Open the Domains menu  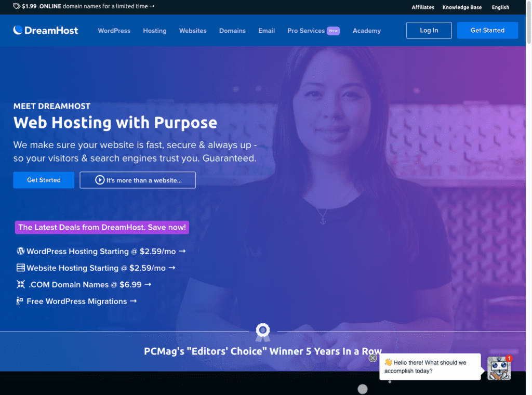[x=232, y=31]
